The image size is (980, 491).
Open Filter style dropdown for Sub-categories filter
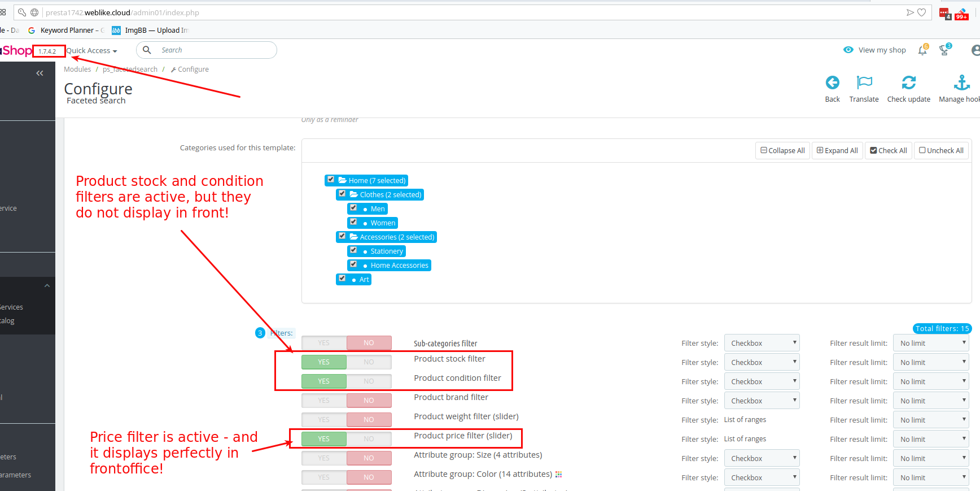[x=762, y=343]
